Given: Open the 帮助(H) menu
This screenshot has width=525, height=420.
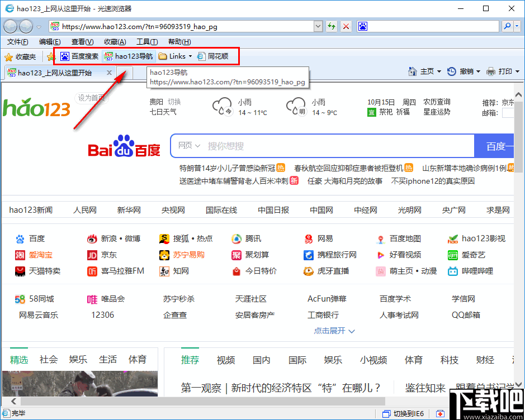Looking at the screenshot, I should [x=179, y=42].
